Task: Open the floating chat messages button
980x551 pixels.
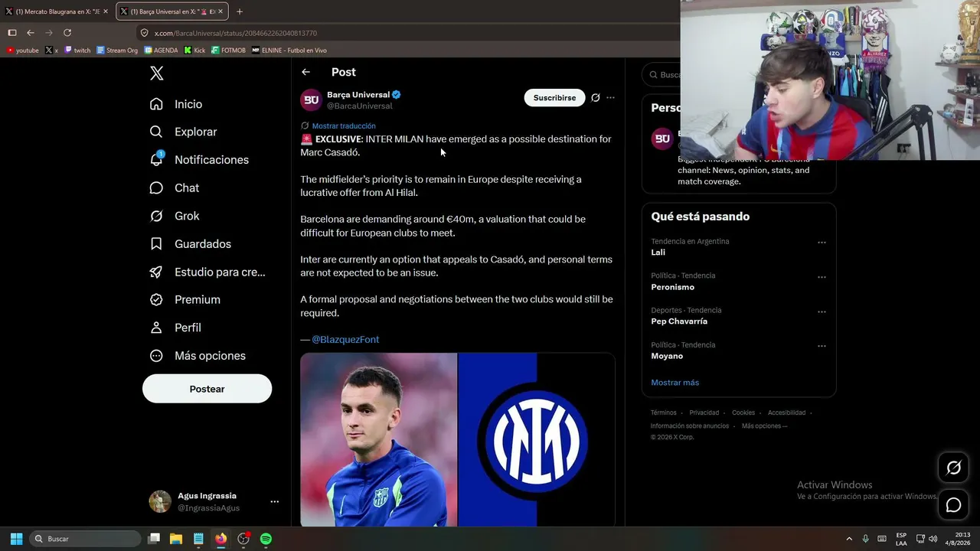Action: click(x=953, y=505)
